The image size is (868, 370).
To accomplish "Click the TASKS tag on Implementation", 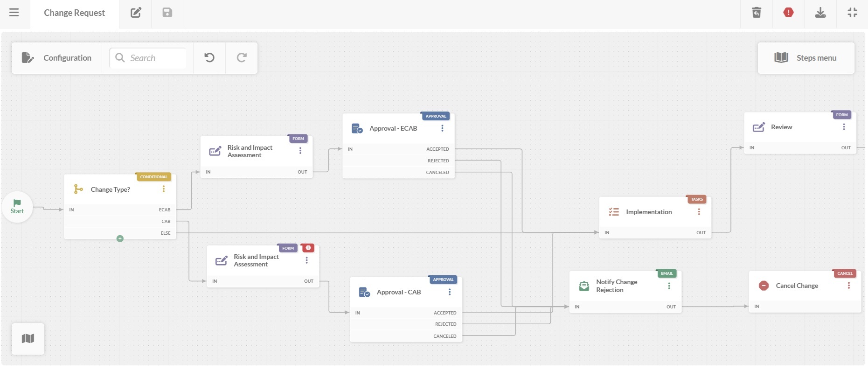I will click(697, 199).
